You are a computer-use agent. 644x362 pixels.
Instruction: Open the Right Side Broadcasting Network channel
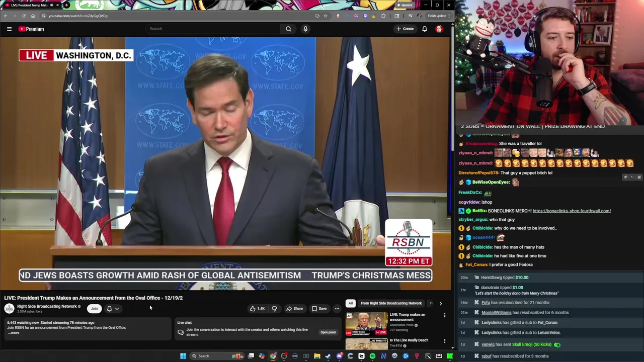[x=47, y=306]
